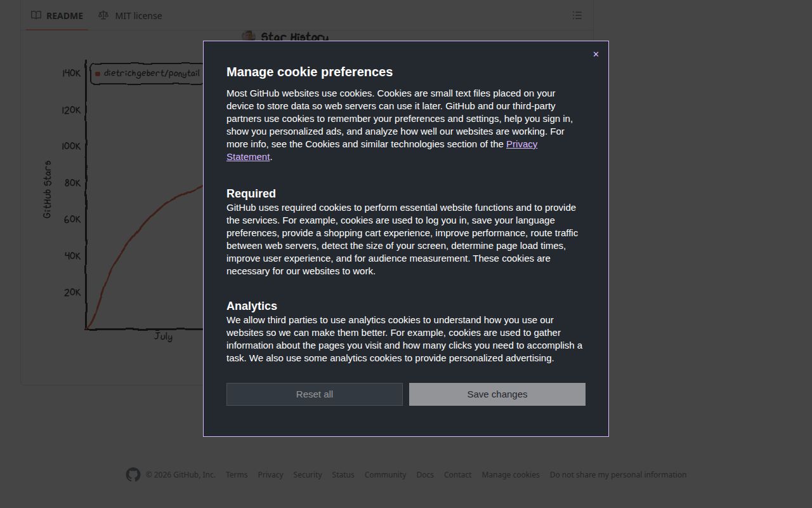The width and height of the screenshot is (812, 508).
Task: Click the Manage cookie preferences heading
Action: (x=310, y=72)
